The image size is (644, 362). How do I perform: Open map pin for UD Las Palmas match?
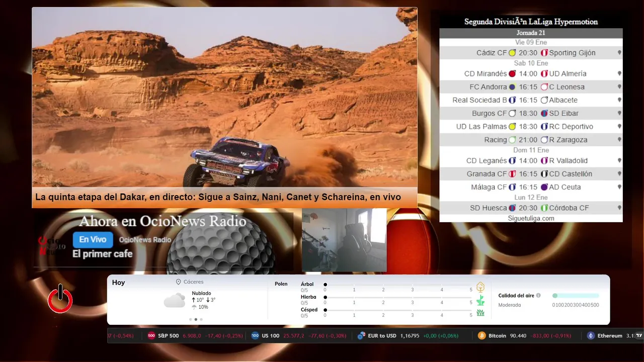619,127
